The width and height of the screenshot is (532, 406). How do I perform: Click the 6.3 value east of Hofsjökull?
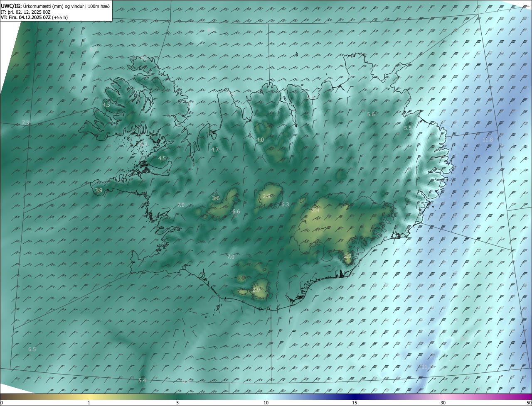(x=285, y=205)
